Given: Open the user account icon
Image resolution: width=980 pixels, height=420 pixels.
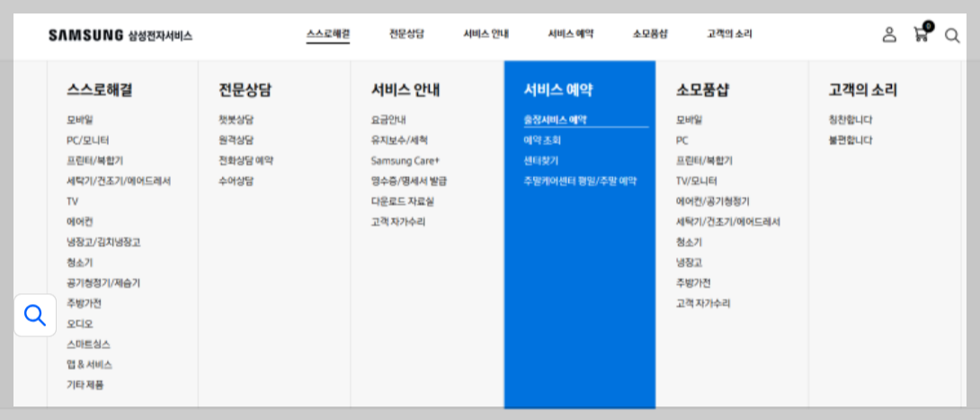Looking at the screenshot, I should click(889, 34).
